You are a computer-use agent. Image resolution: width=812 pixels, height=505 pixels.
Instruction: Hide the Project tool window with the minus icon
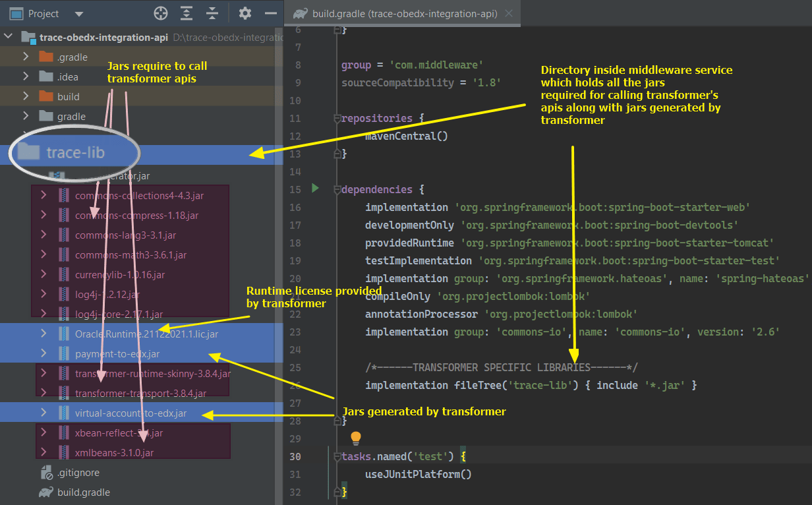pyautogui.click(x=270, y=13)
